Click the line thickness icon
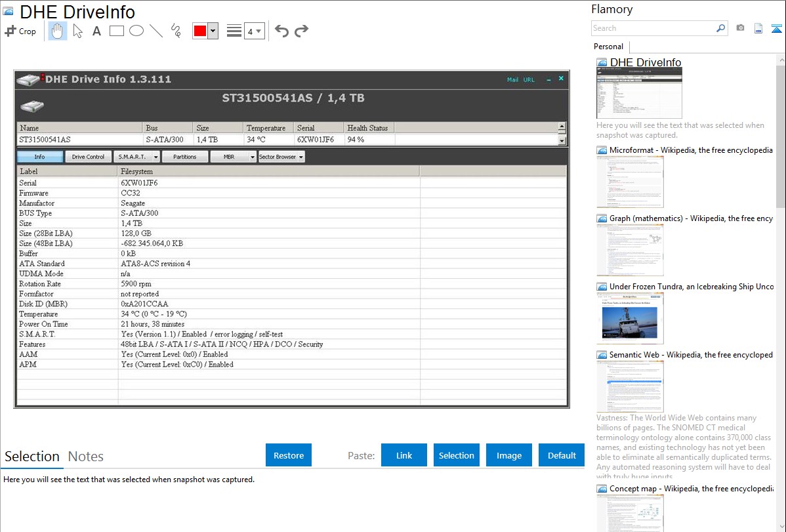The image size is (786, 532). [234, 31]
